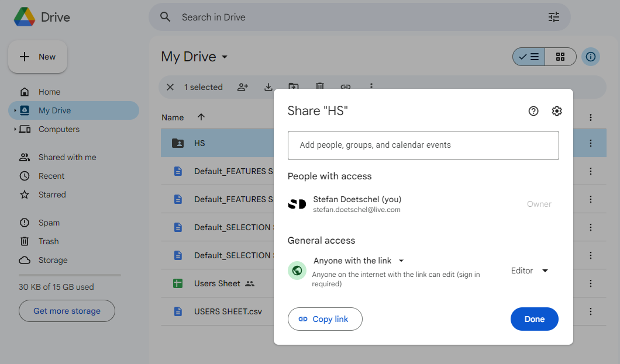The width and height of the screenshot is (620, 364).
Task: Select the HS folder name
Action: (x=199, y=143)
